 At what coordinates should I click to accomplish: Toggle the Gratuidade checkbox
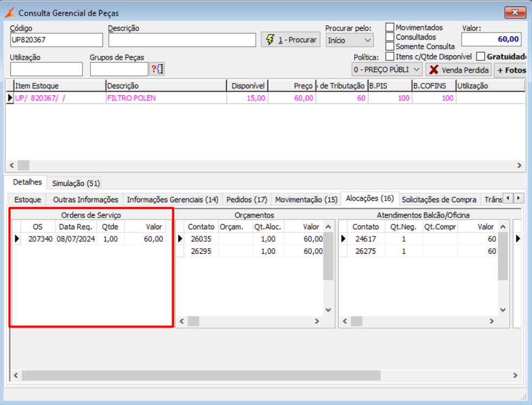pos(481,56)
